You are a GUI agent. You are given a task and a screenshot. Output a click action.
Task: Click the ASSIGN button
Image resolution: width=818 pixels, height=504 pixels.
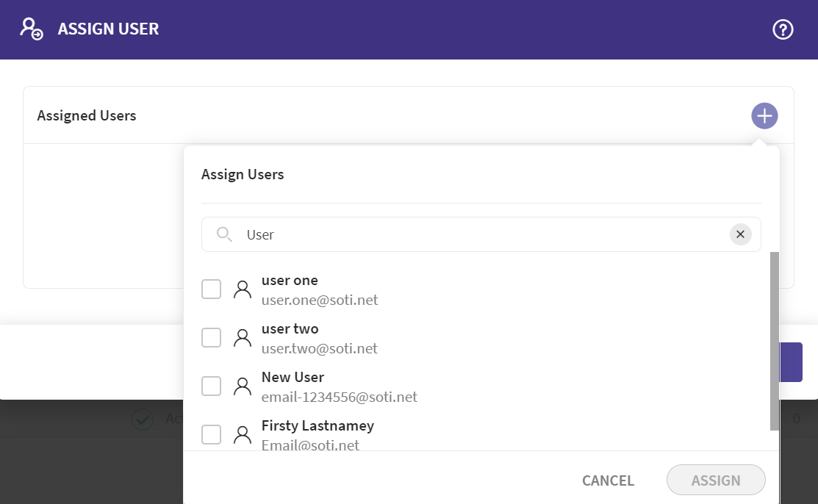[x=716, y=480]
